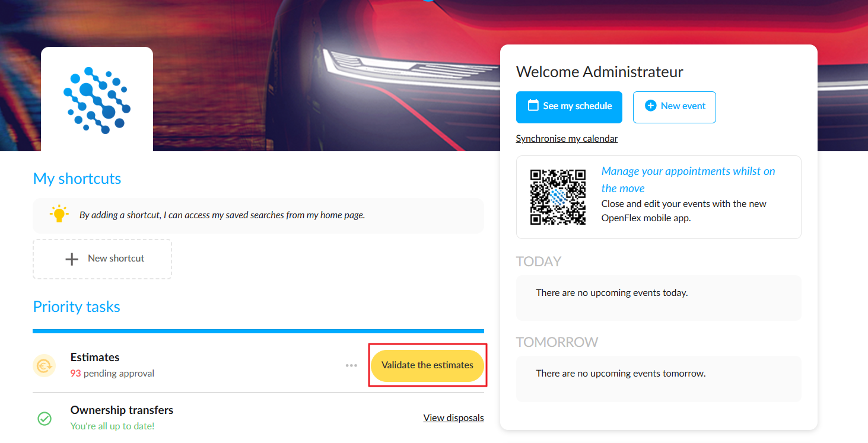Open the View disposals link
868x443 pixels.
coord(453,418)
